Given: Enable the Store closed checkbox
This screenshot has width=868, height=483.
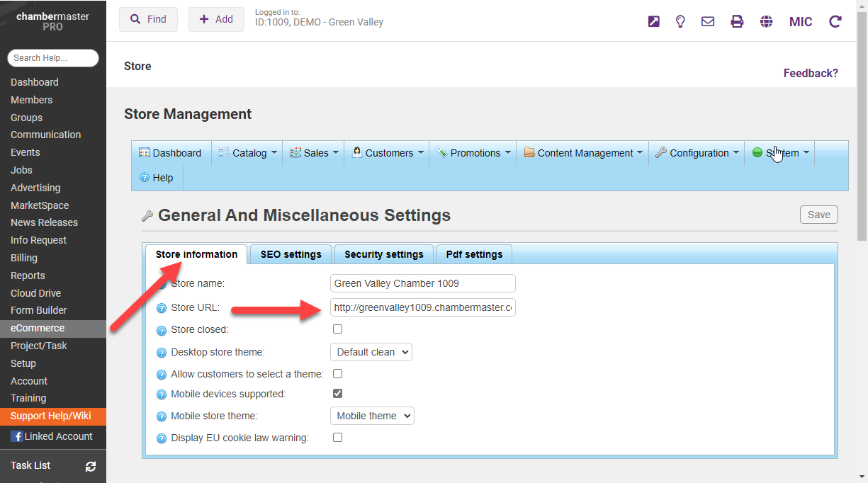Looking at the screenshot, I should coord(338,329).
